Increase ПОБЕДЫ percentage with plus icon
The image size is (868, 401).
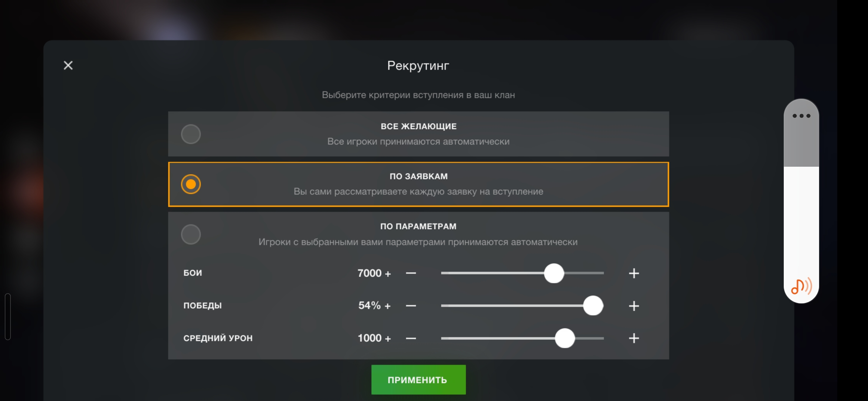(x=634, y=306)
